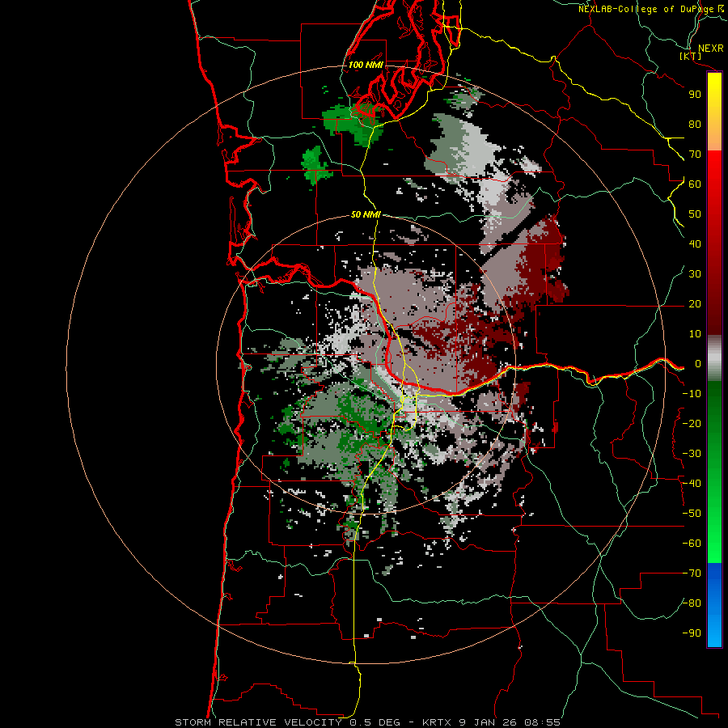Click the -90 value on velocity scale

pyautogui.click(x=692, y=633)
